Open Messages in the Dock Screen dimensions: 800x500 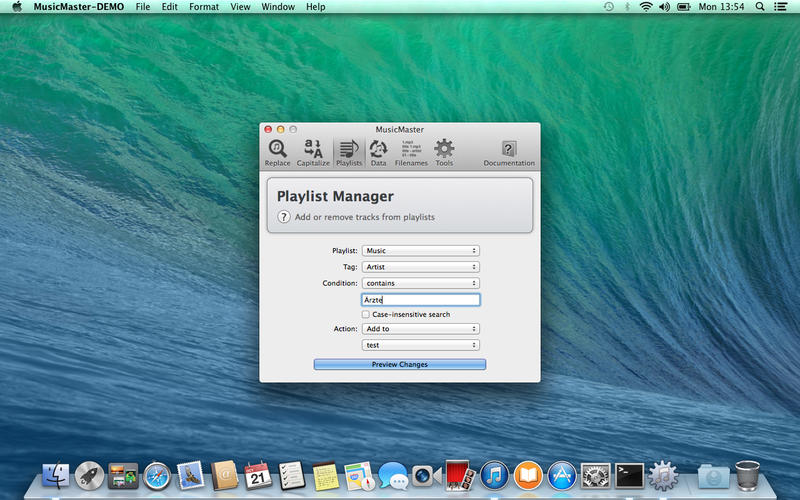pos(393,476)
